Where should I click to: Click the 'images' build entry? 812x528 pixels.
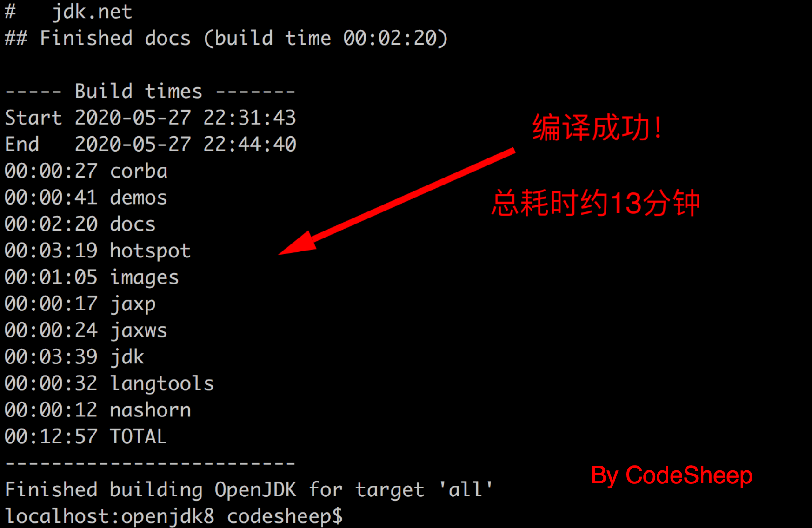click(x=92, y=277)
